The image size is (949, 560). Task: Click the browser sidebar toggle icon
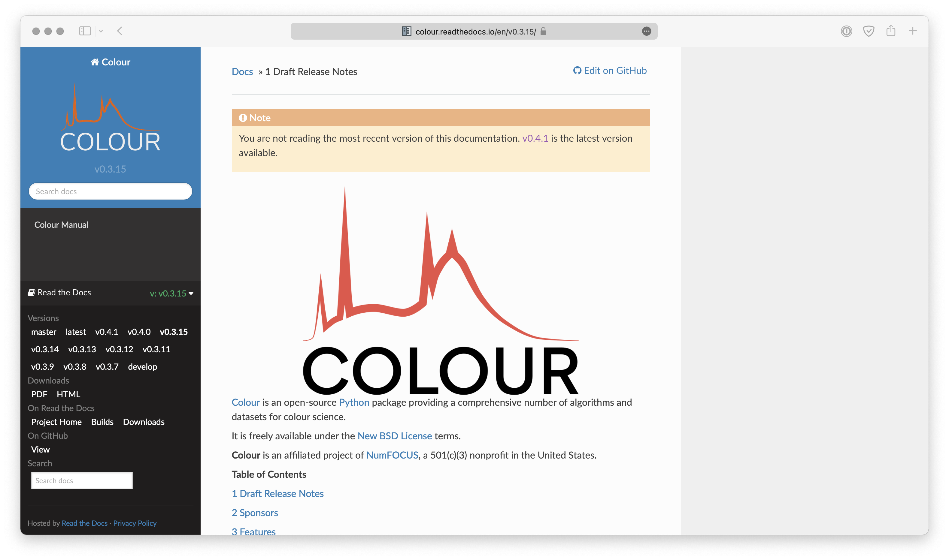[85, 31]
